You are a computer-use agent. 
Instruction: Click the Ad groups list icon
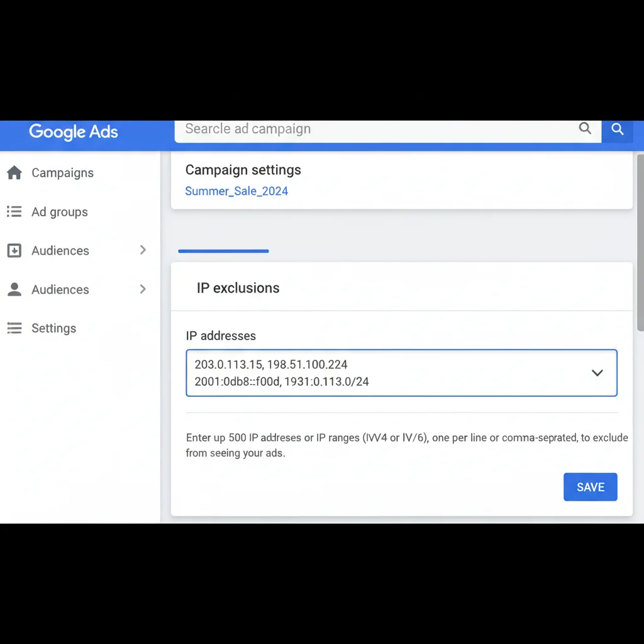click(x=14, y=211)
